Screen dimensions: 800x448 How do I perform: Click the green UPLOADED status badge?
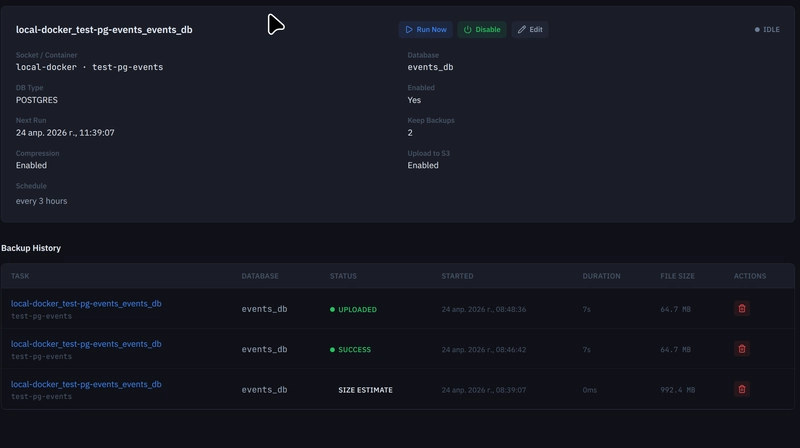[x=353, y=309]
